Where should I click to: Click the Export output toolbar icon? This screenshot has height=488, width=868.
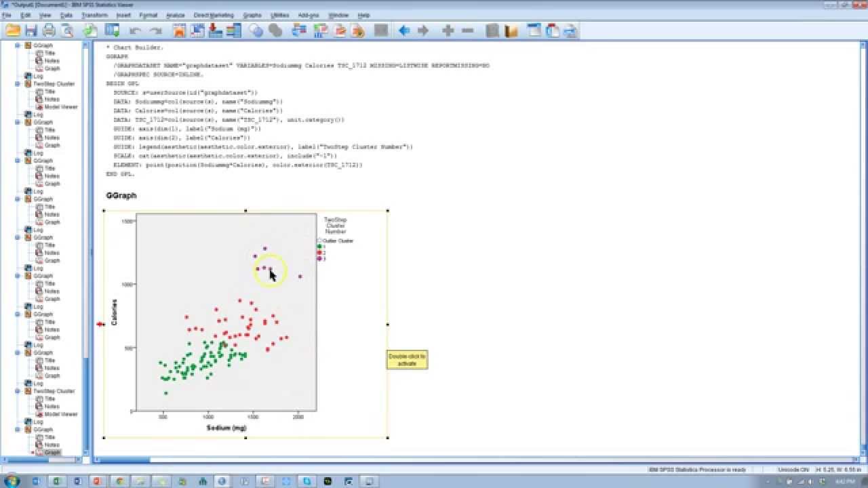[90, 30]
